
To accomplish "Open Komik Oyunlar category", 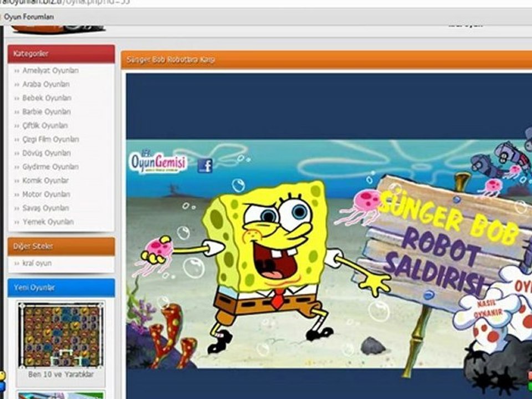I will [45, 181].
